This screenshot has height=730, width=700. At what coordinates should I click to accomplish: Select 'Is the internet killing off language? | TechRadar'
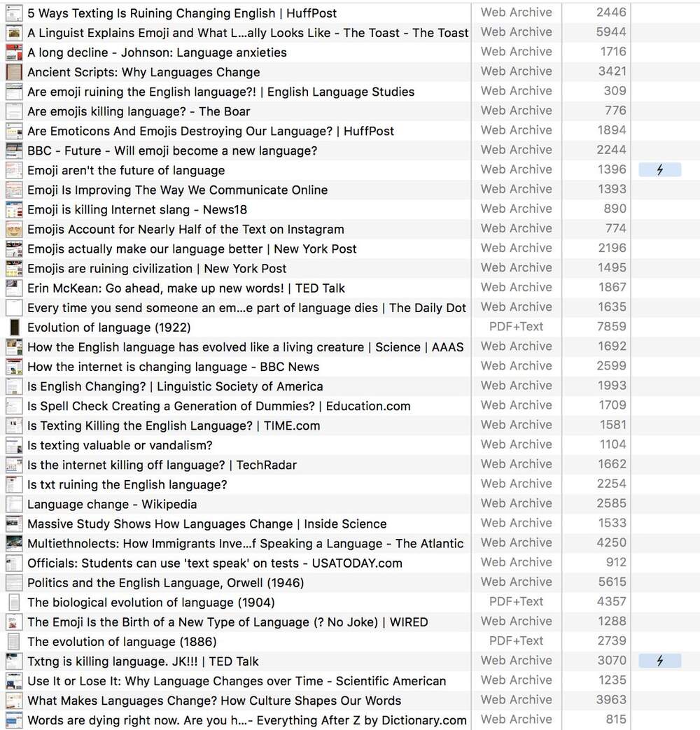point(162,465)
